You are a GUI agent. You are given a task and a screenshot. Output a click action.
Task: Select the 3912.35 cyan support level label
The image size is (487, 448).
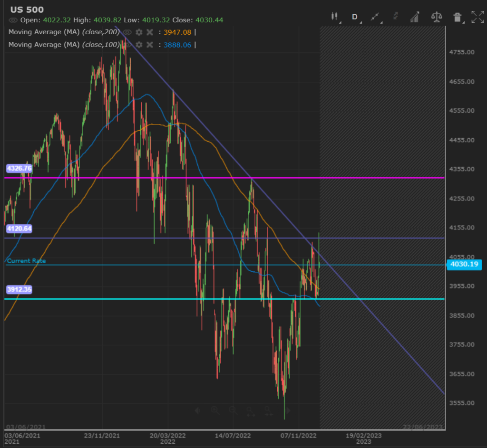click(x=19, y=289)
